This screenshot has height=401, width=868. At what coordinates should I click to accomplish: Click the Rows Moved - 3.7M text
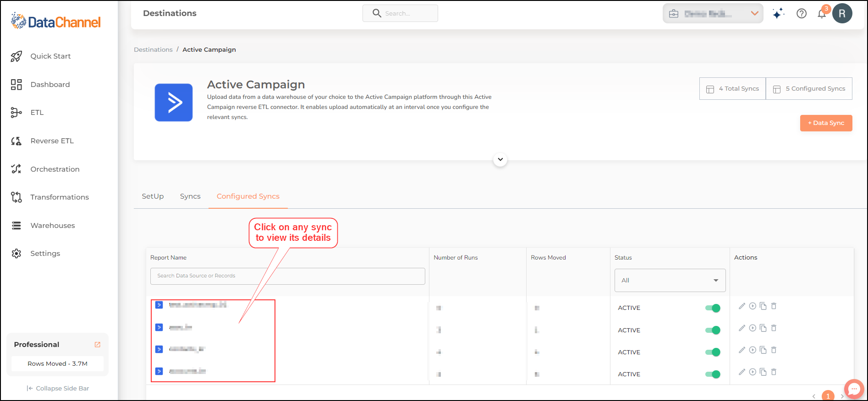pyautogui.click(x=57, y=364)
